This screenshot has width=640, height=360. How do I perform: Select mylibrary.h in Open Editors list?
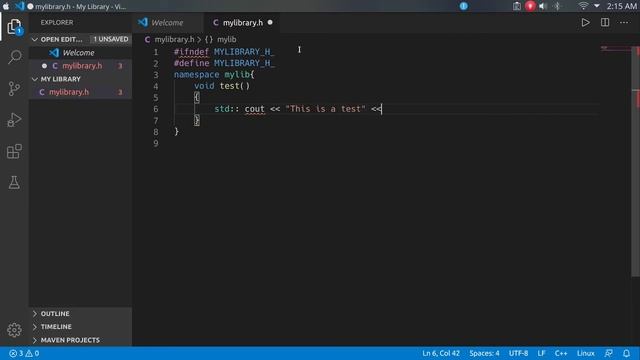(x=80, y=66)
